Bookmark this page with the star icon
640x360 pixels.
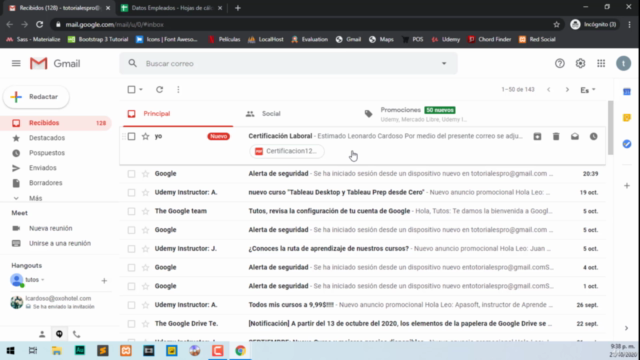(x=556, y=24)
